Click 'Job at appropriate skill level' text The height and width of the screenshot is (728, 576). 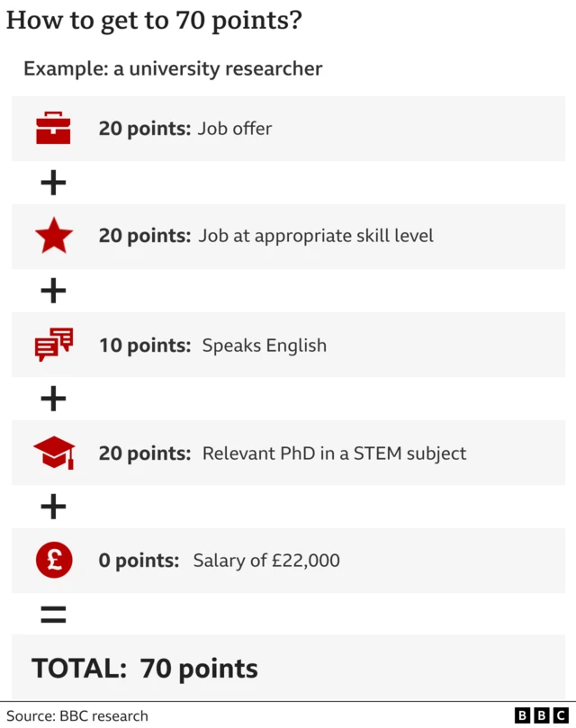(316, 236)
